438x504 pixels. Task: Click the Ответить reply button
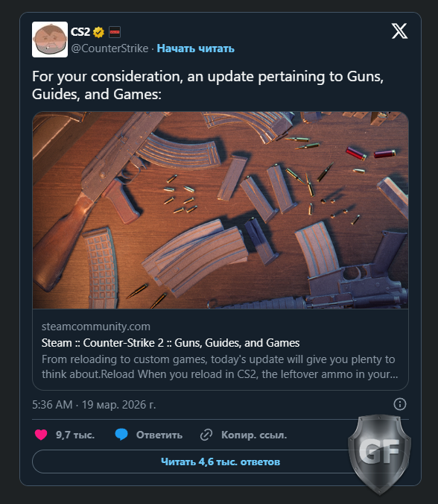coord(159,435)
